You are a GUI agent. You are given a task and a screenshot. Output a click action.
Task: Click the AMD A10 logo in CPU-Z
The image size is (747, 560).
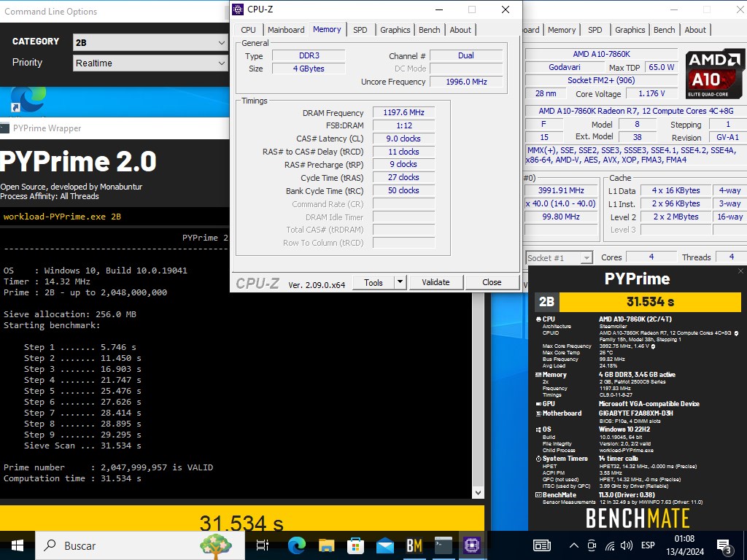point(715,74)
